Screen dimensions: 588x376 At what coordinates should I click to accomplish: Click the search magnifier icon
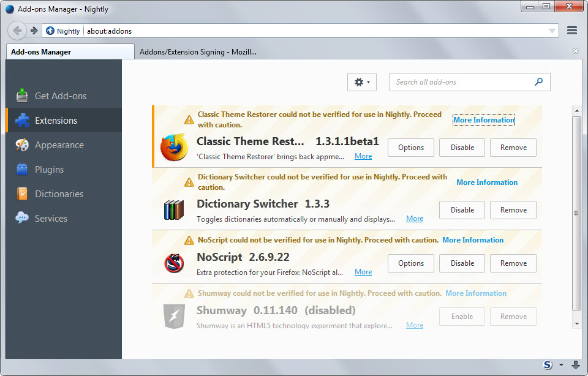point(539,82)
